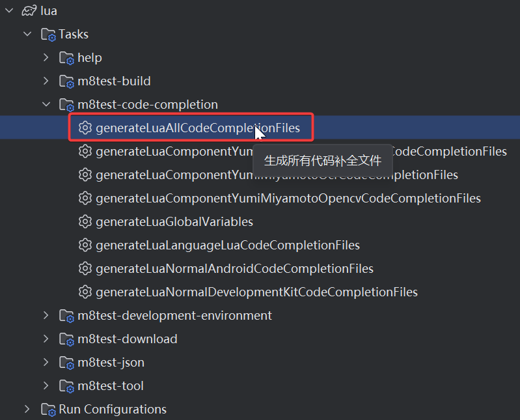This screenshot has height=420, width=520.
Task: Click gear icon of generateLuaNormalAndroidCodeCompletionFiles
Action: tap(85, 269)
